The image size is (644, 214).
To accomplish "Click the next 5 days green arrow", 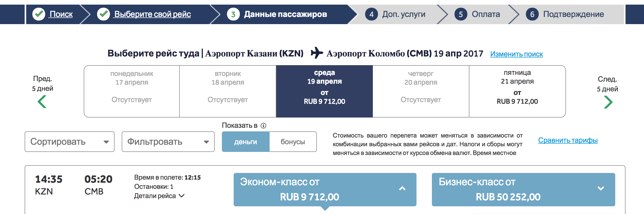I will coord(608,102).
